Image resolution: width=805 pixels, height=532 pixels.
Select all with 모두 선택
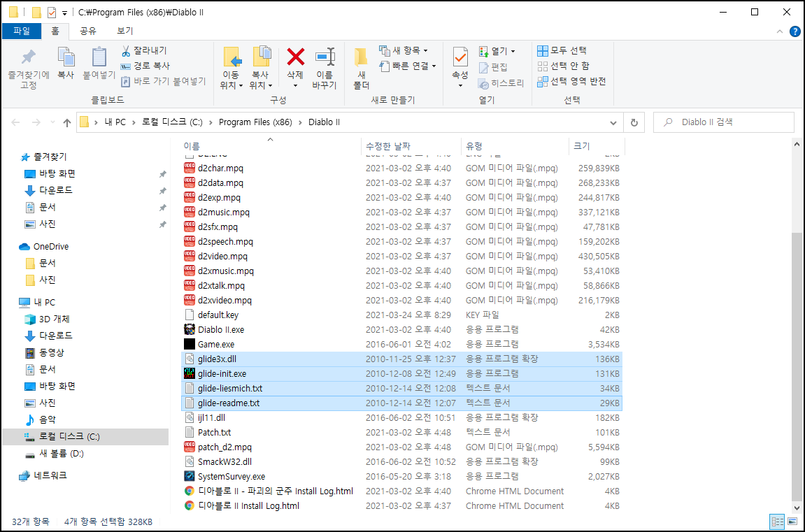(x=562, y=50)
